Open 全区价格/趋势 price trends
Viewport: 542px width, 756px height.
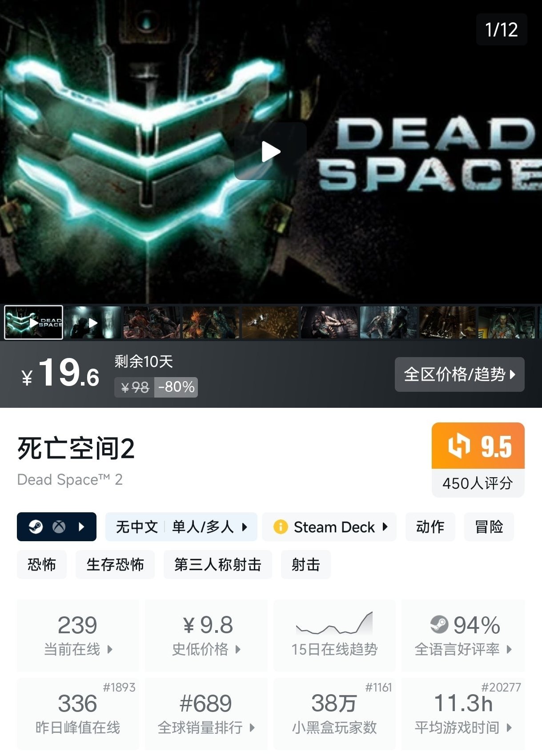460,374
